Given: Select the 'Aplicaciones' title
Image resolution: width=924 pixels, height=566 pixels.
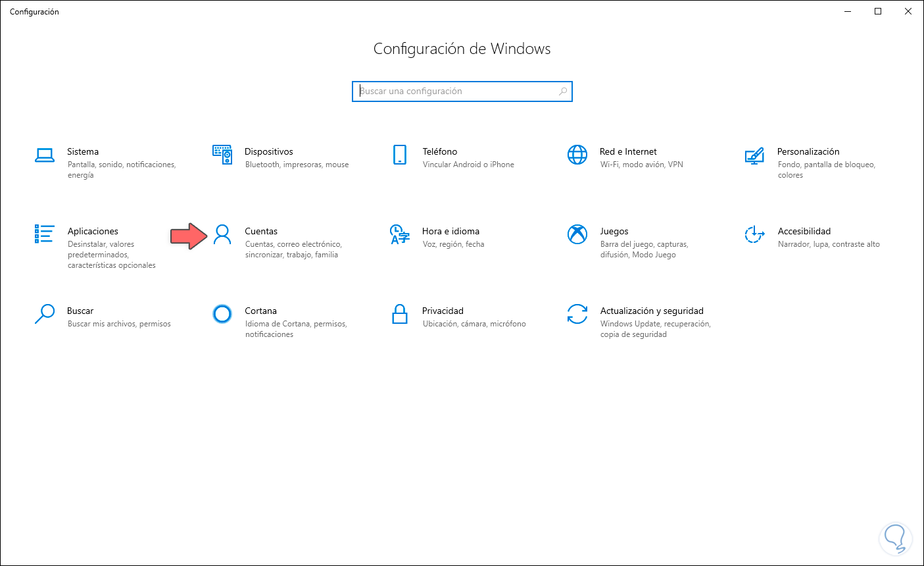Looking at the screenshot, I should [x=93, y=231].
